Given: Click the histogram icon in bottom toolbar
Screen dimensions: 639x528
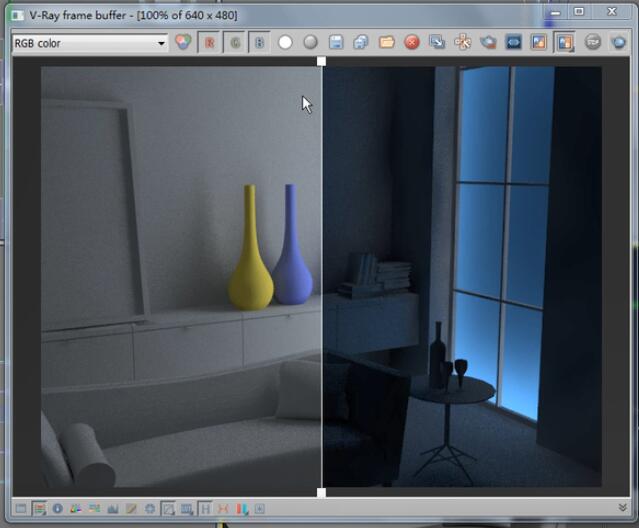Looking at the screenshot, I should 112,509.
